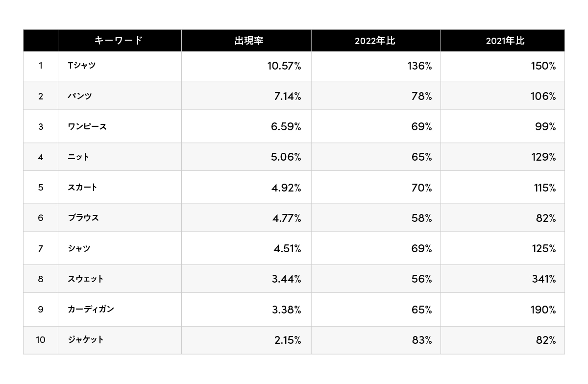Select the カーディガン keyword cell
The image size is (588, 384).
pyautogui.click(x=91, y=309)
